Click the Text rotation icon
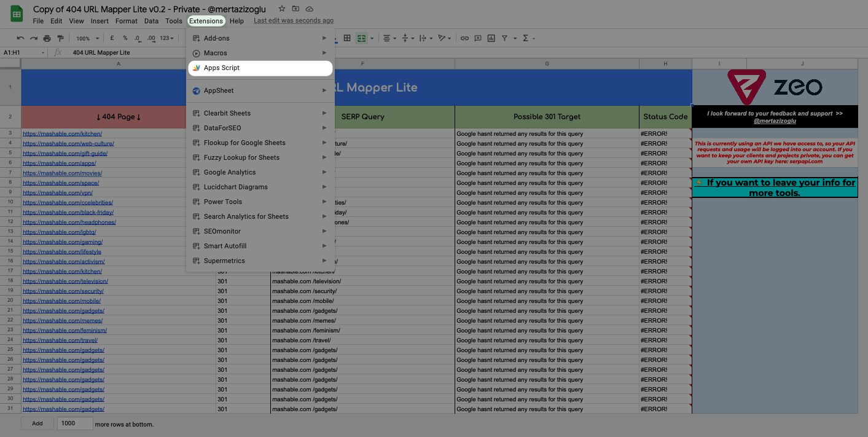Viewport: 868px width, 437px height. [442, 38]
